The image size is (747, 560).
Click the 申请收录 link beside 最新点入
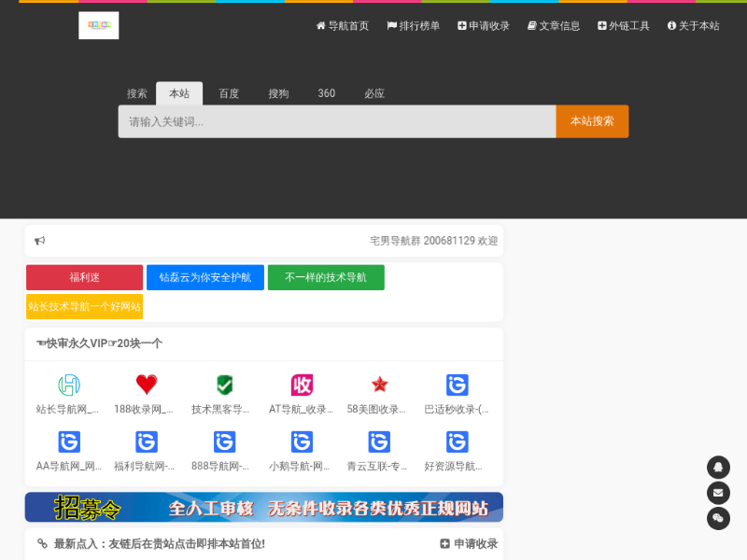tap(469, 544)
